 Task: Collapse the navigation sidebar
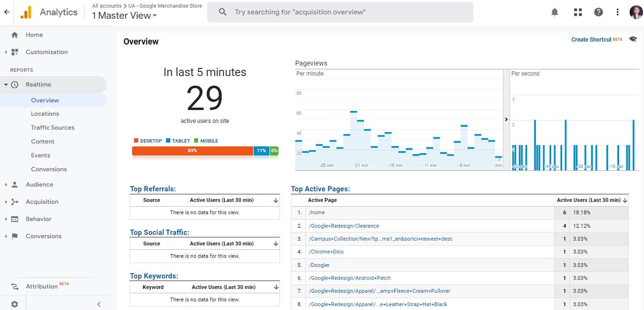pos(99,304)
